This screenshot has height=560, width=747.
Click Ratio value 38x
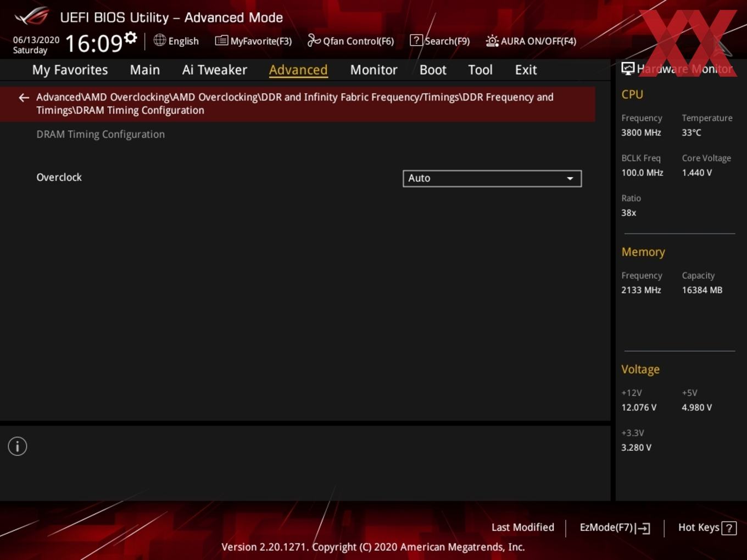click(x=628, y=213)
